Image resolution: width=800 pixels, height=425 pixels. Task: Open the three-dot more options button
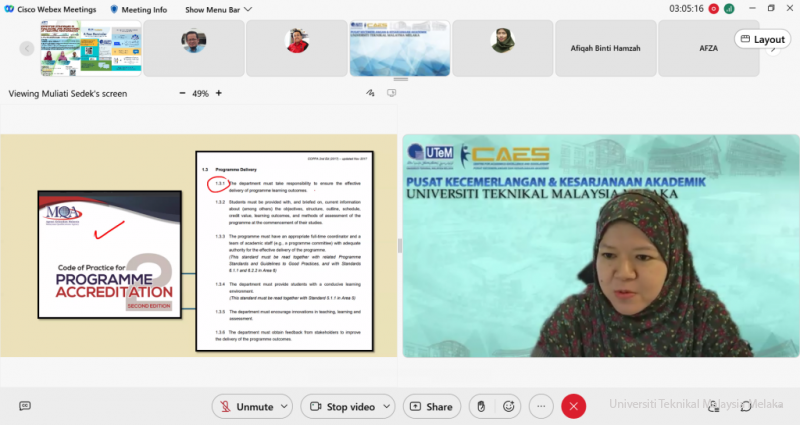click(x=541, y=407)
